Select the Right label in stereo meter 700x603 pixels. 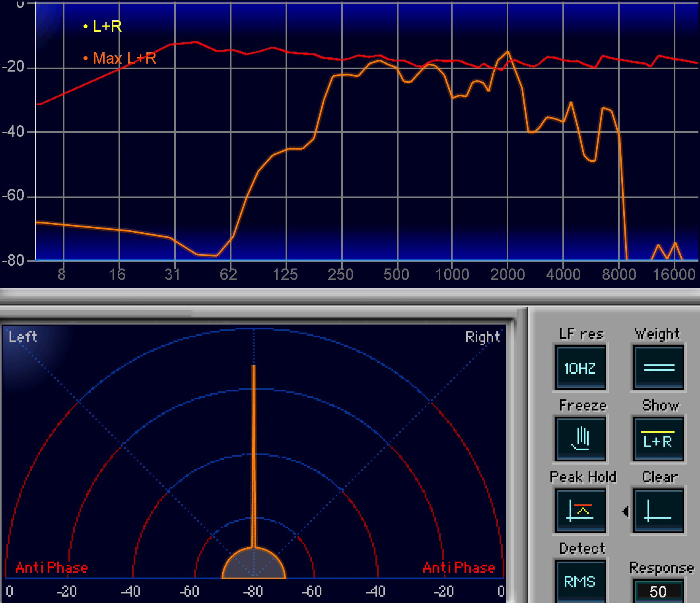pos(482,337)
